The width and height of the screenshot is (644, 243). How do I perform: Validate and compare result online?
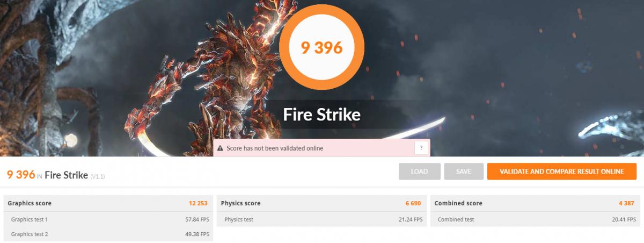click(562, 171)
